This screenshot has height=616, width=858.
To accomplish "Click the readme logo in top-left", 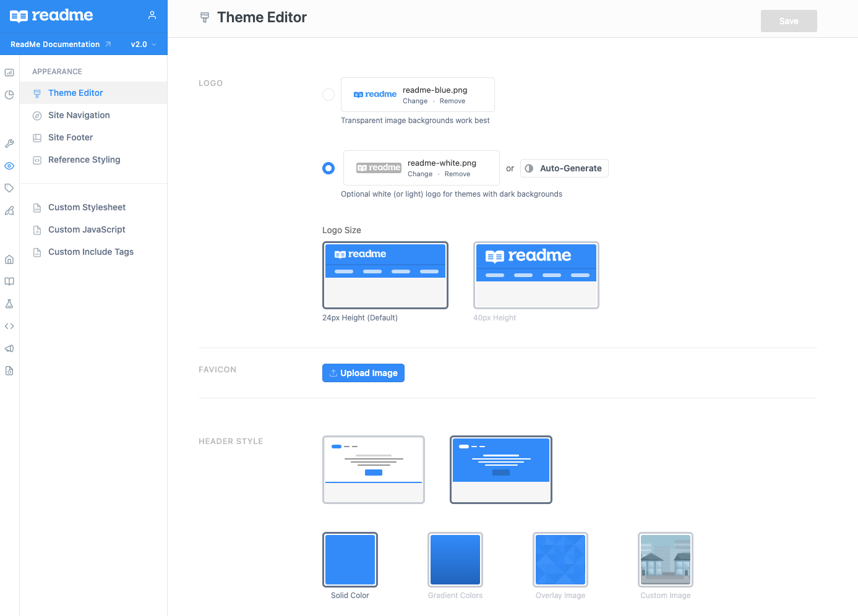I will tap(51, 15).
